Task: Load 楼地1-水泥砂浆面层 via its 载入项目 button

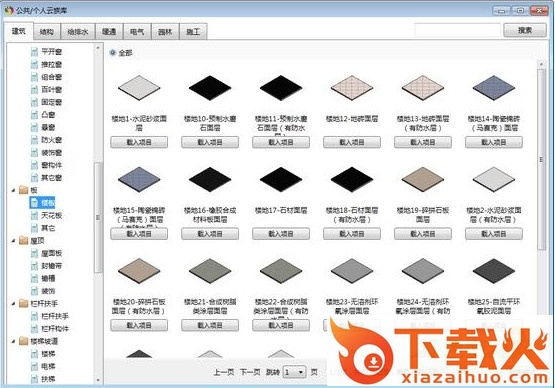Action: [139, 142]
